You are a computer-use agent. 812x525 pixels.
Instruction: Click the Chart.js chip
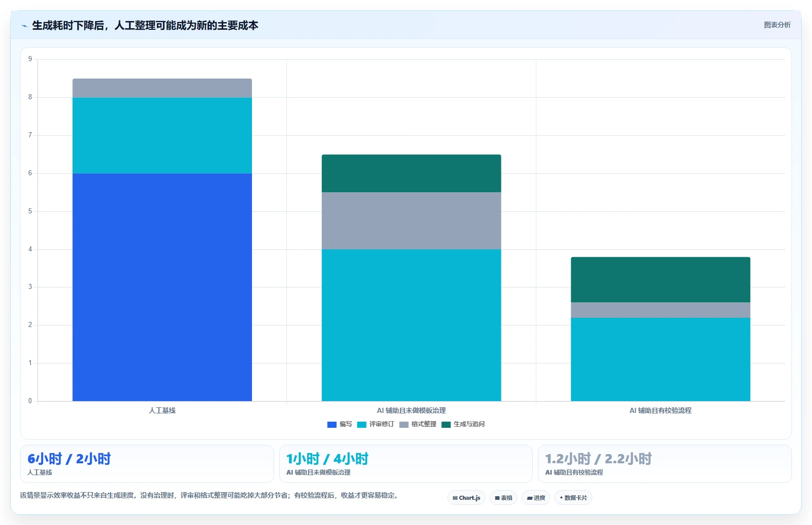tap(466, 498)
